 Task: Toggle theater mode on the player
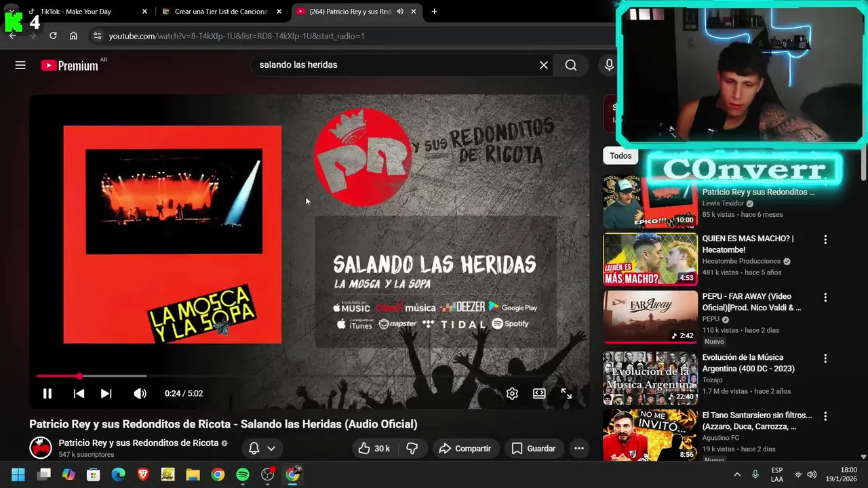[x=539, y=393]
